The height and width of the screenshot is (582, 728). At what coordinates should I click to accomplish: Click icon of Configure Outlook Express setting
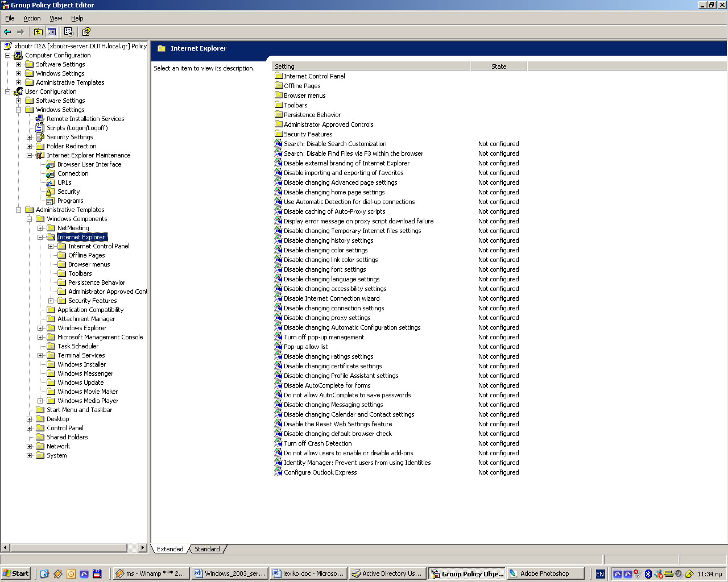tap(278, 472)
